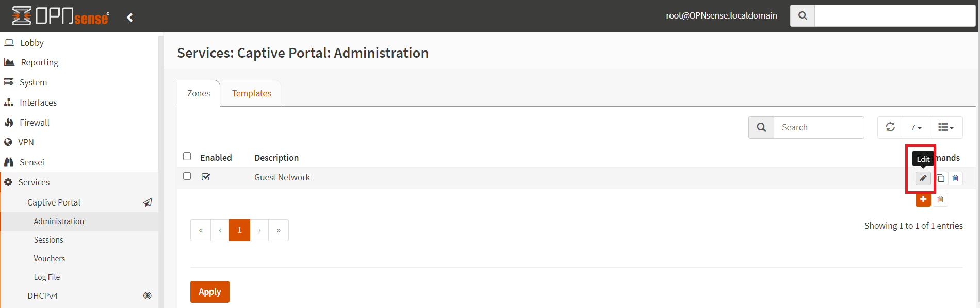Viewport: 980px width, 308px height.
Task: Go to next page in pagination
Action: 259,230
